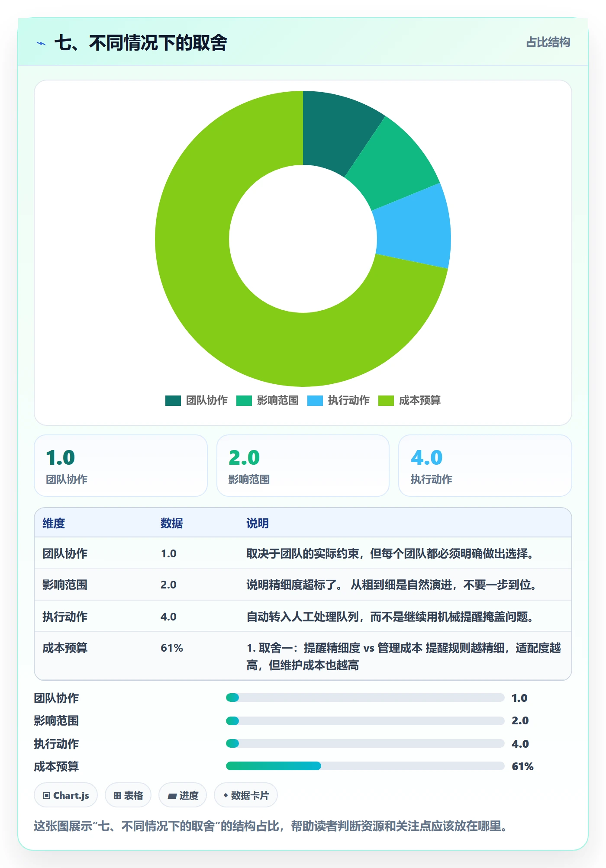
Task: Click the description starting 说明精细度超标了
Action: coord(391,585)
